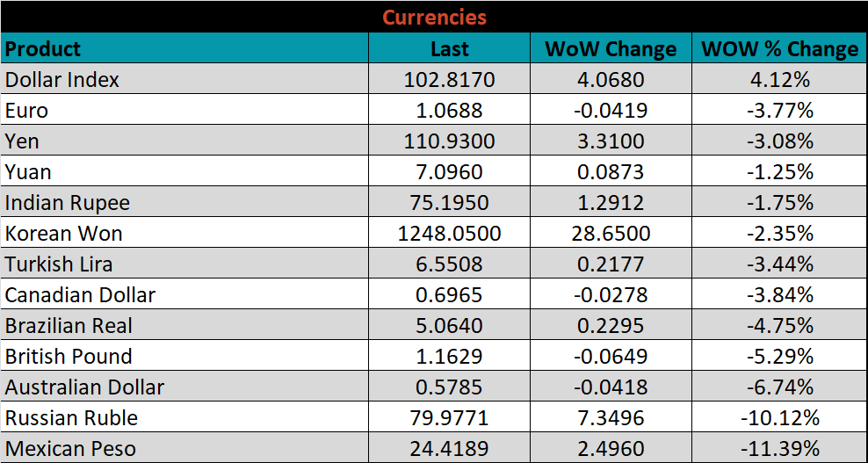Click the WoW Change column header
Screen dimensions: 868x463
(x=611, y=48)
